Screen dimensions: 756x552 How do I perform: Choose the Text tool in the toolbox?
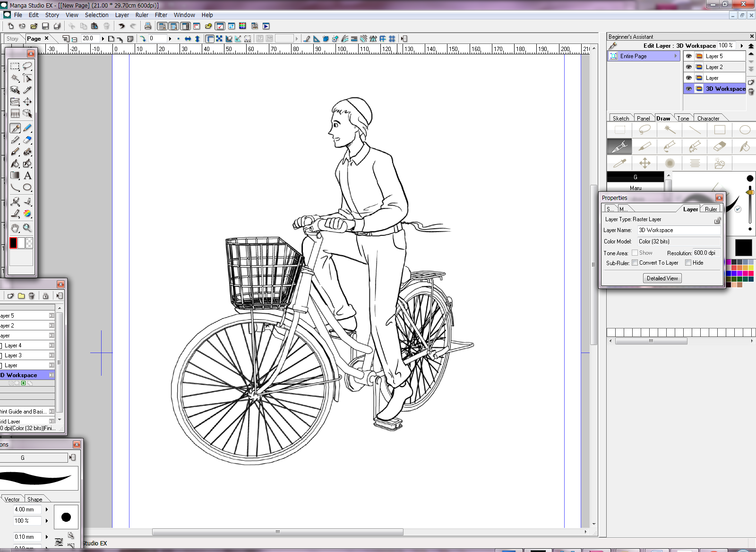[x=27, y=175]
